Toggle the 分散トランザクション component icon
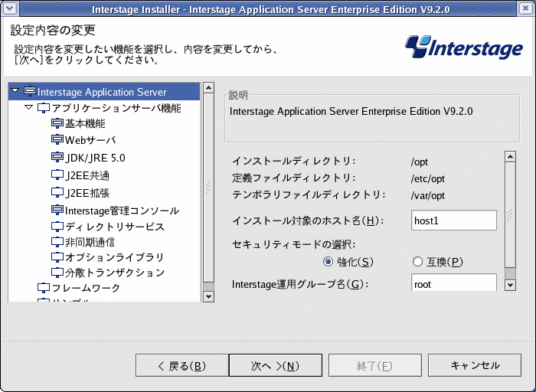Screen dimensions: 536x392 [x=57, y=272]
